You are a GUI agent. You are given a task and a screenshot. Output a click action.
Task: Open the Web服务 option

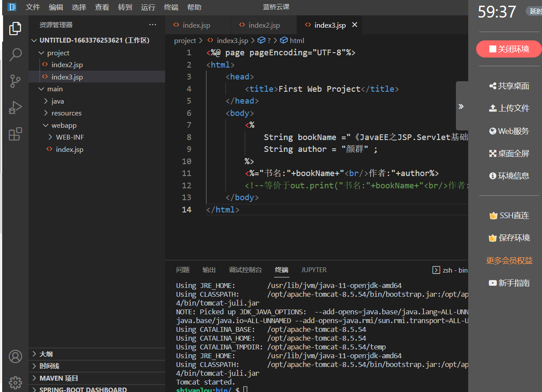point(509,131)
